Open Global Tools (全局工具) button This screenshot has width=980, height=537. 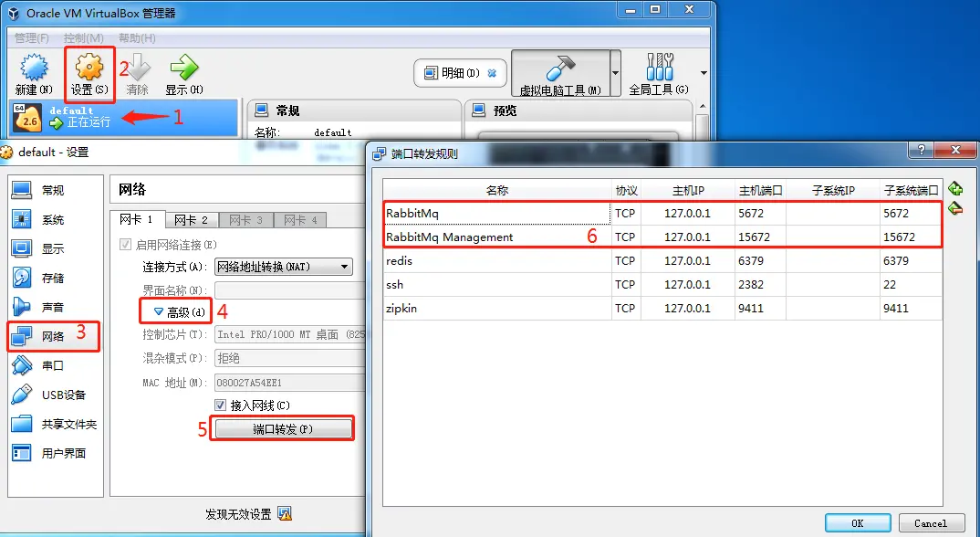click(660, 74)
